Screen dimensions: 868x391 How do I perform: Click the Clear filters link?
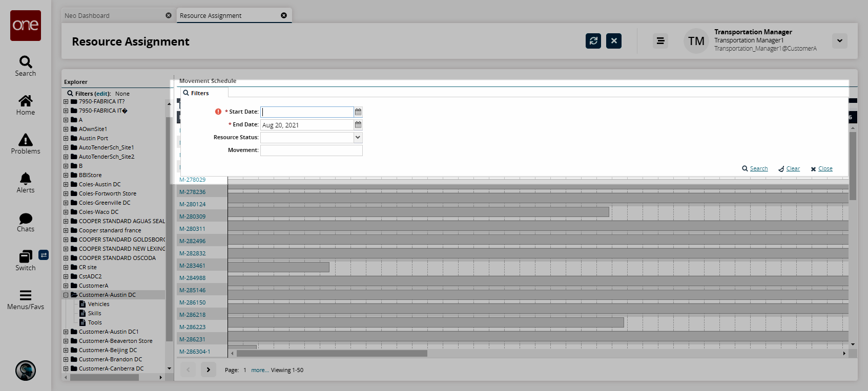click(x=793, y=169)
